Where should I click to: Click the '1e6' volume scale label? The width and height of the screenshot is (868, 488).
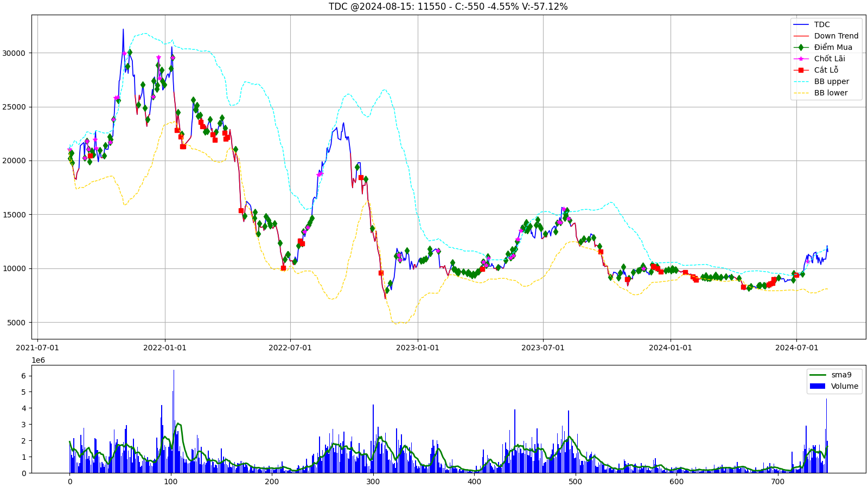(39, 361)
